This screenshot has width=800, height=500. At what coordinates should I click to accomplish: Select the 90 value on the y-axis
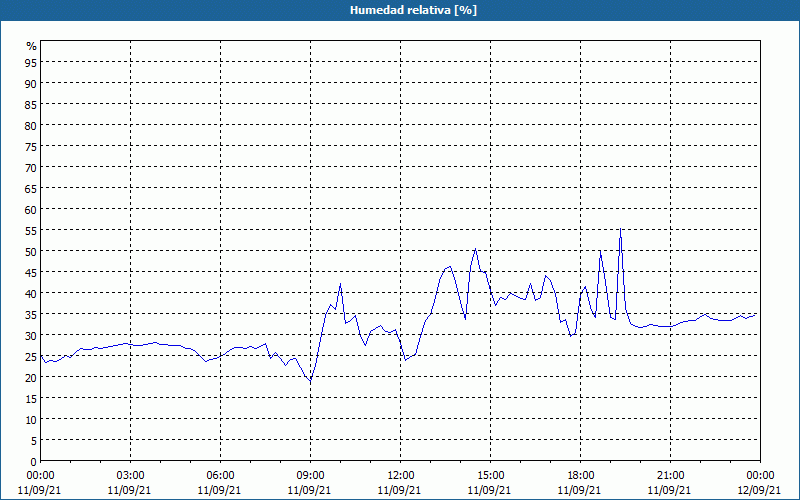(x=31, y=83)
